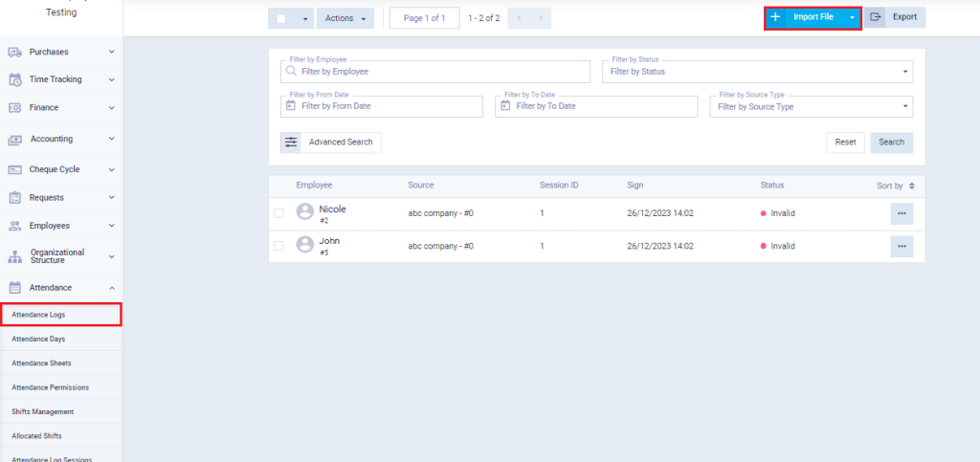Click John's Invalid status
This screenshot has width=980, height=462.
tap(777, 246)
